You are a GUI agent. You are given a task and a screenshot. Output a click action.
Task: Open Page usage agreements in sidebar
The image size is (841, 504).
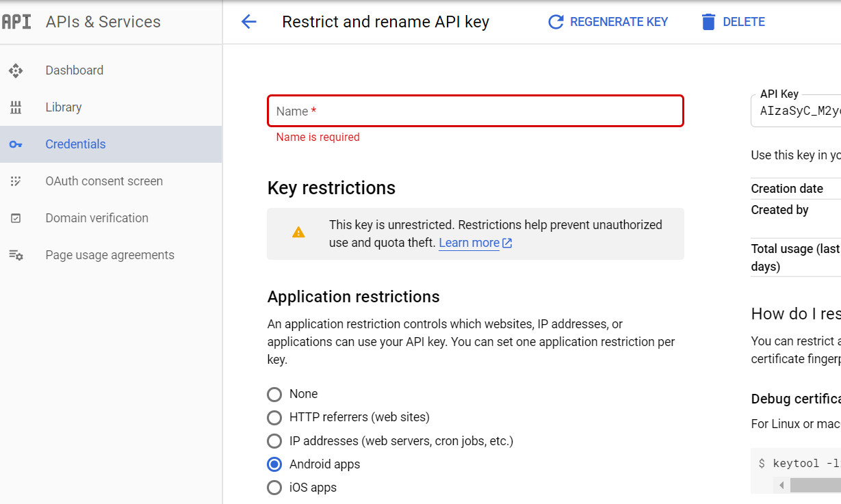coord(109,255)
